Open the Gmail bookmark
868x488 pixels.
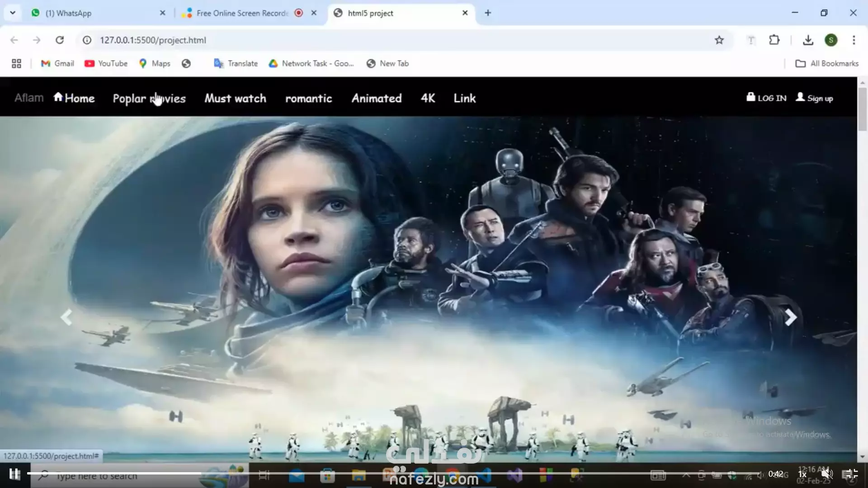tap(57, 64)
